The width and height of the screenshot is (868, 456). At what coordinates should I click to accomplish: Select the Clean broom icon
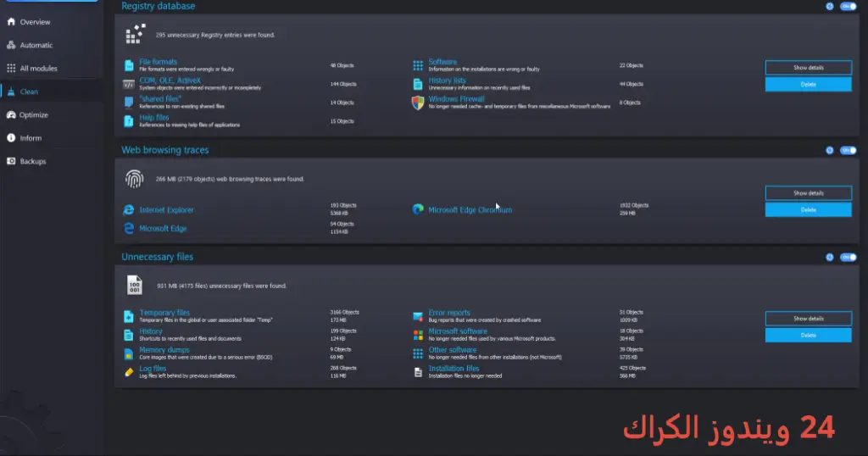(x=11, y=92)
